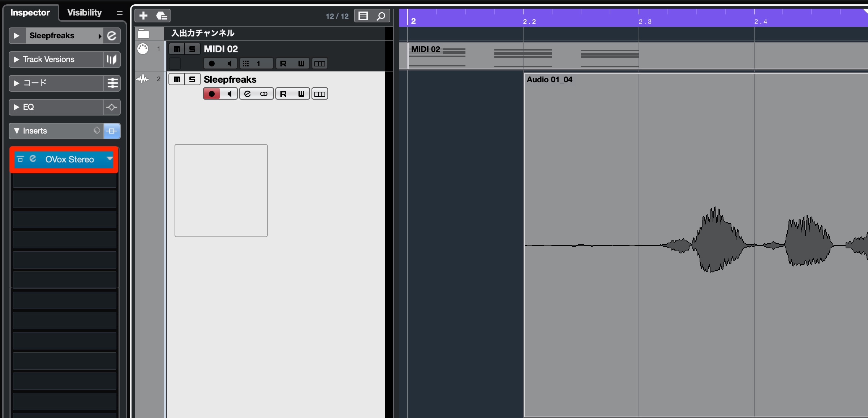Screen dimensions: 868x418
Task: Toggle Inserts bypass button in Inspector
Action: (112, 131)
